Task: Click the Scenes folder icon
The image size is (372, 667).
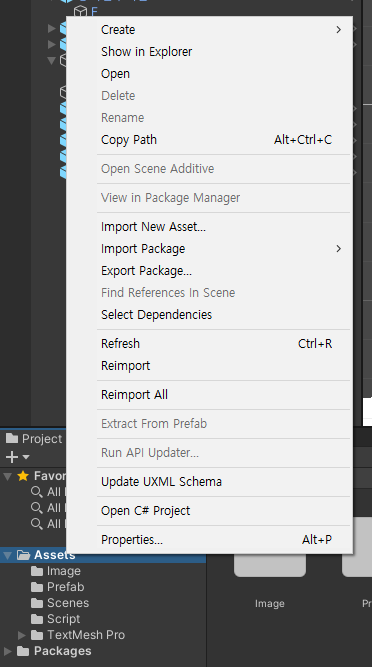Action: click(x=37, y=603)
